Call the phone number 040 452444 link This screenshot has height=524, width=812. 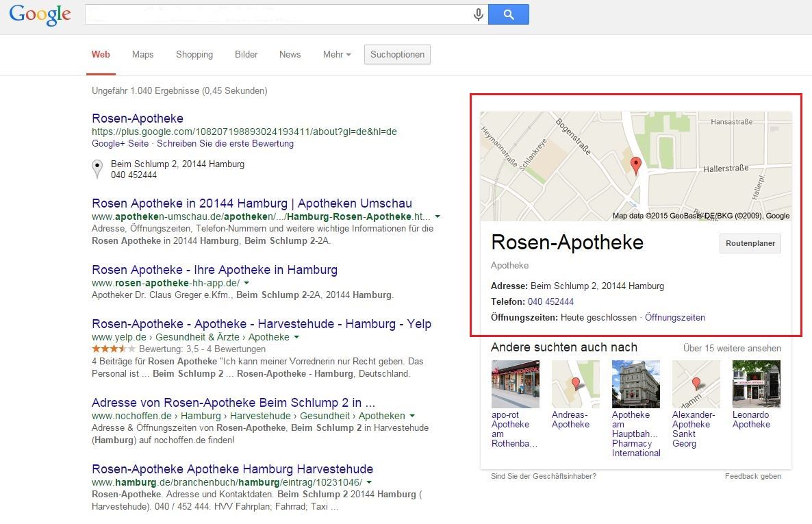click(x=550, y=301)
